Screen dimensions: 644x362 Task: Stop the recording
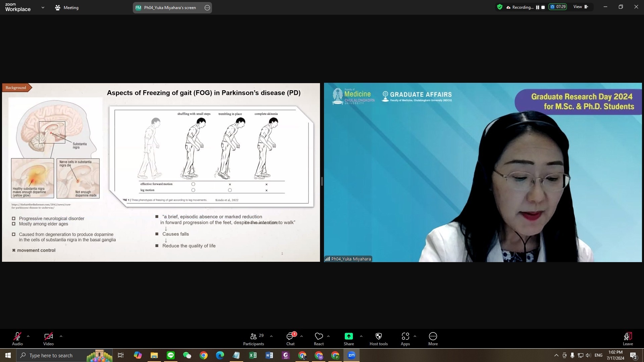pyautogui.click(x=543, y=7)
